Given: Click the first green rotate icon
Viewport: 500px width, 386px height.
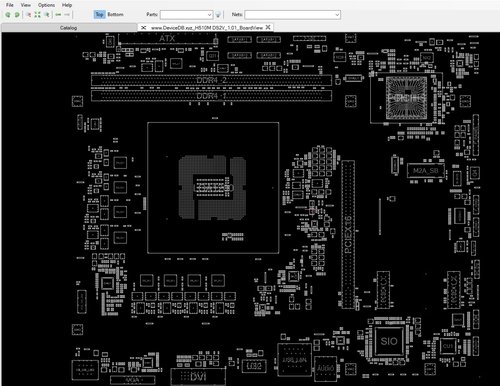Looking at the screenshot, I should 8,15.
